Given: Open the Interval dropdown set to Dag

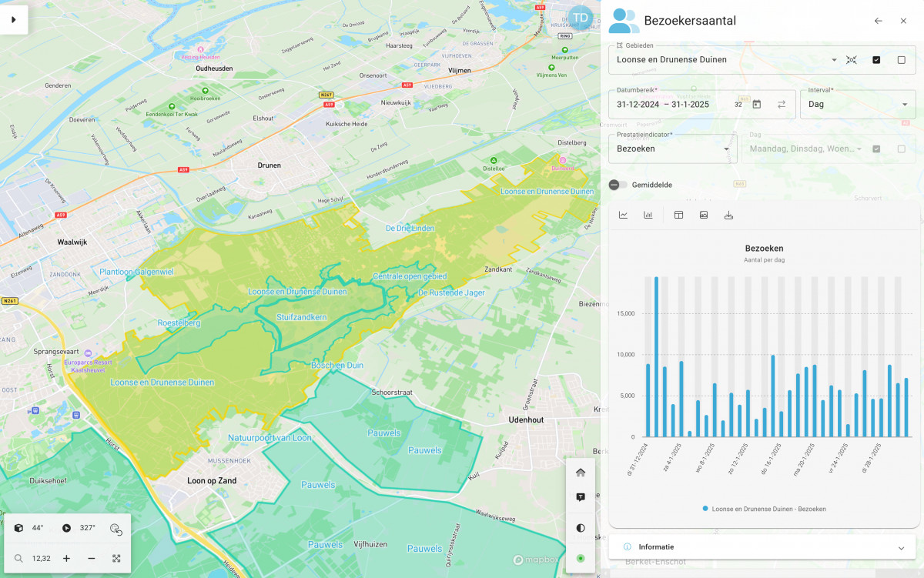Looking at the screenshot, I should [858, 105].
